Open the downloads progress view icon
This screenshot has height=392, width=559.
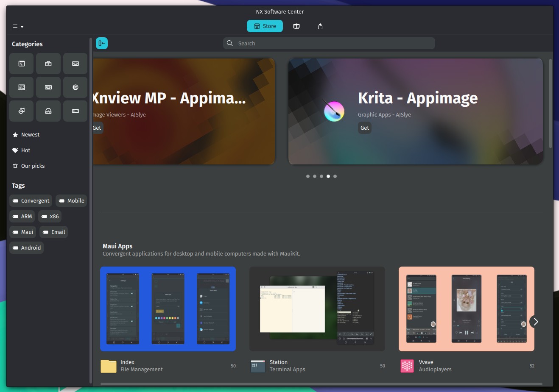pyautogui.click(x=320, y=26)
